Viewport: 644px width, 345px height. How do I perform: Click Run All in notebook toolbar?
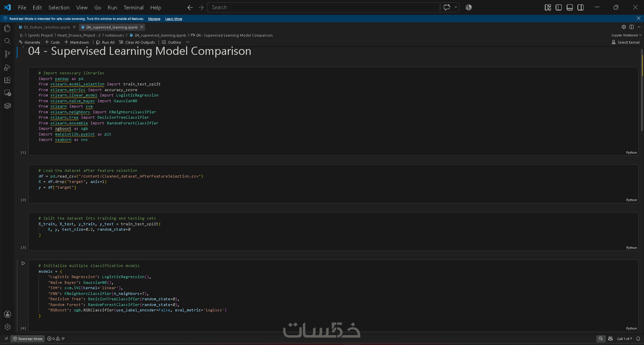pyautogui.click(x=105, y=42)
